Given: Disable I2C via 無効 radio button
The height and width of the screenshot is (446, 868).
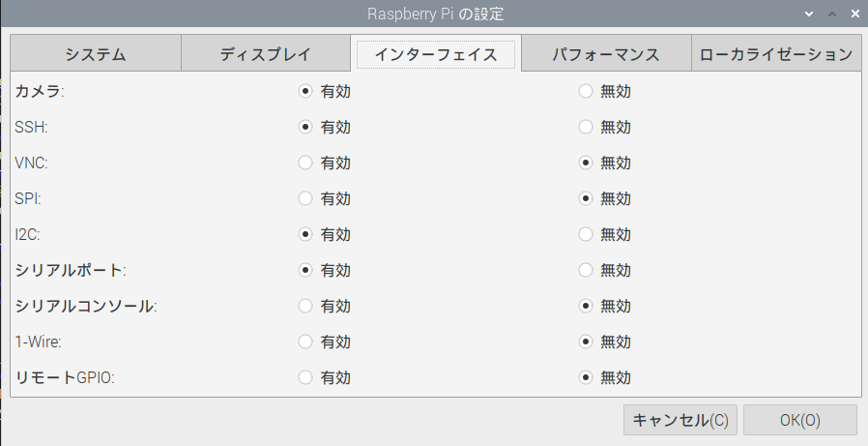Looking at the screenshot, I should pos(586,234).
